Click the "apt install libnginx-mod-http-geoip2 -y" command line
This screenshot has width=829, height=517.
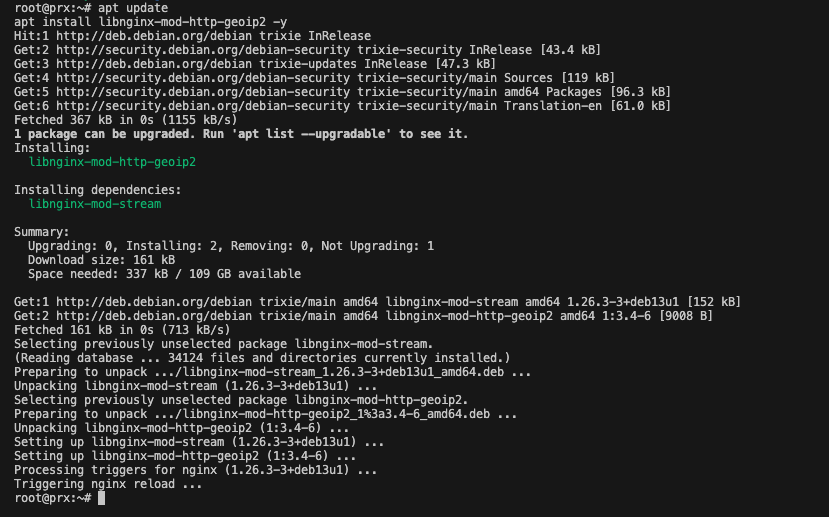(x=145, y=21)
